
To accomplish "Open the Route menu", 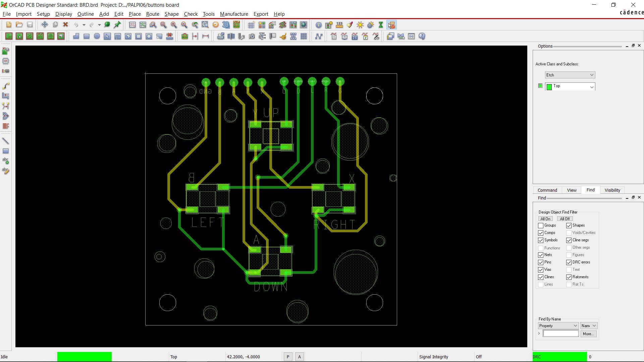I will click(x=152, y=14).
